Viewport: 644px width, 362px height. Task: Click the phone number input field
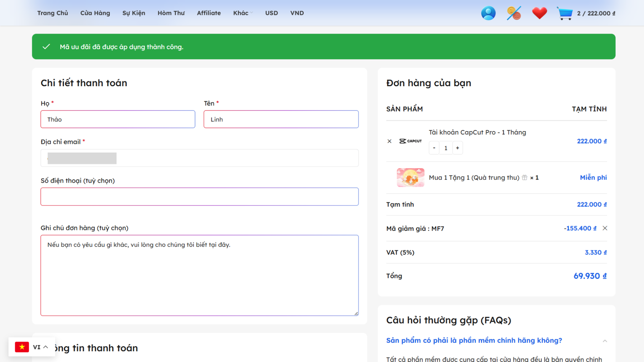pos(199,197)
